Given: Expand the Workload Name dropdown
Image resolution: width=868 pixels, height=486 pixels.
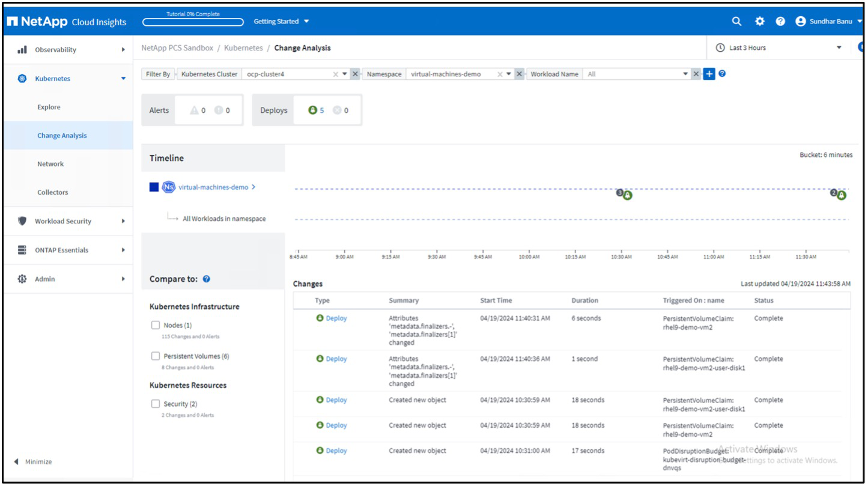Looking at the screenshot, I should (685, 74).
